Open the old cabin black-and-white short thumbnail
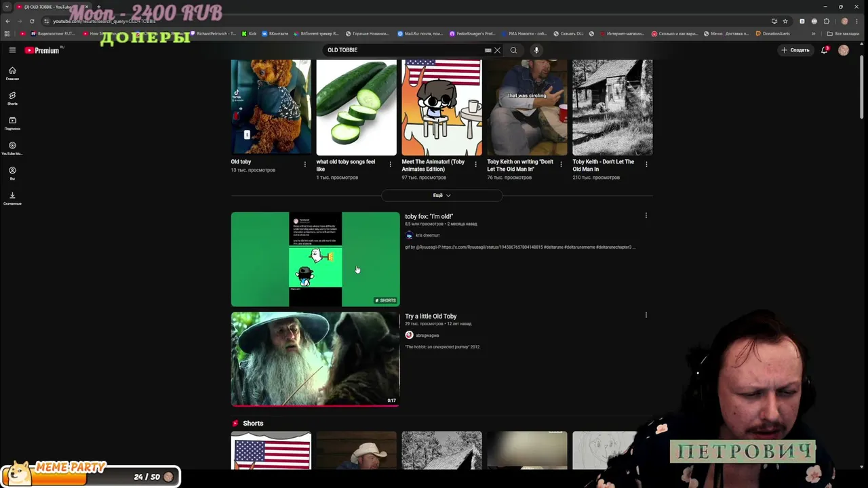This screenshot has height=488, width=868. tap(612, 107)
